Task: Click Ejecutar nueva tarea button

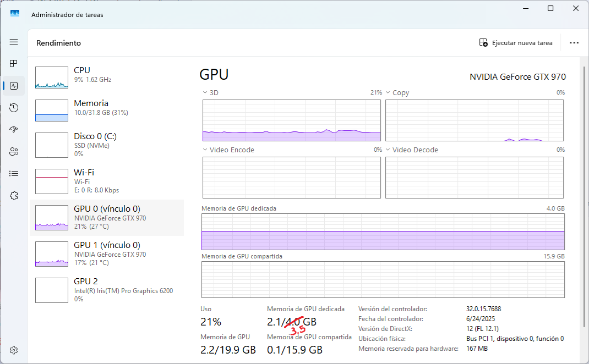Action: pos(516,43)
